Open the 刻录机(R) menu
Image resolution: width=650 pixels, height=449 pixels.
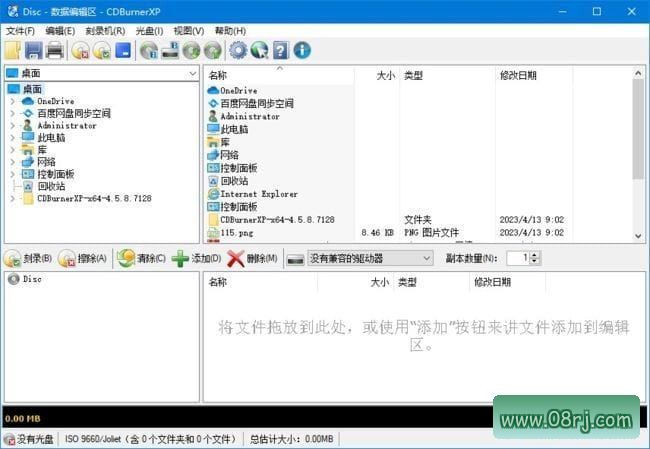[x=105, y=31]
